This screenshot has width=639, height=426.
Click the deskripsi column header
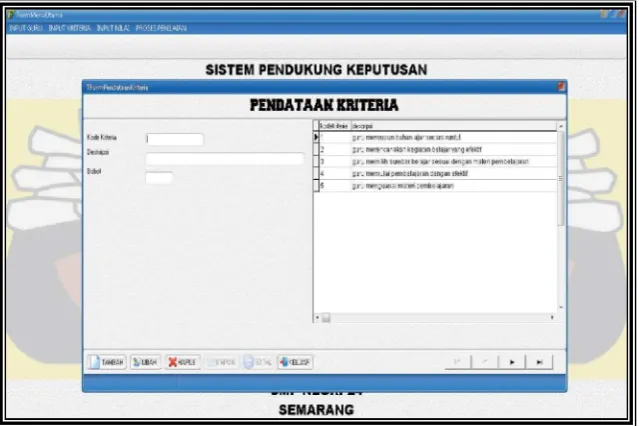[x=454, y=126]
